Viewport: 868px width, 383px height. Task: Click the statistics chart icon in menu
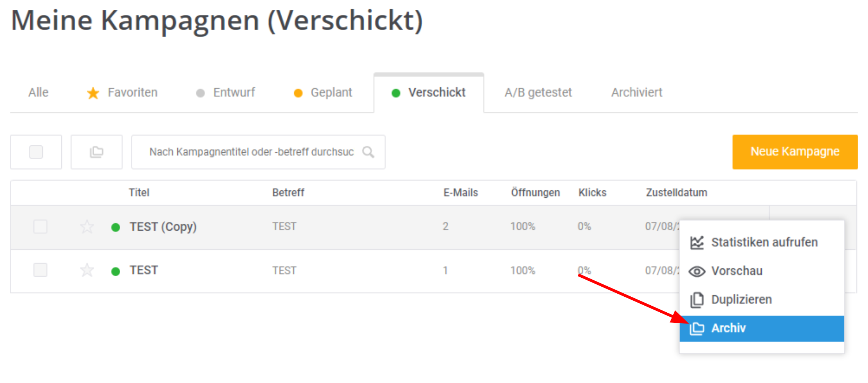697,242
